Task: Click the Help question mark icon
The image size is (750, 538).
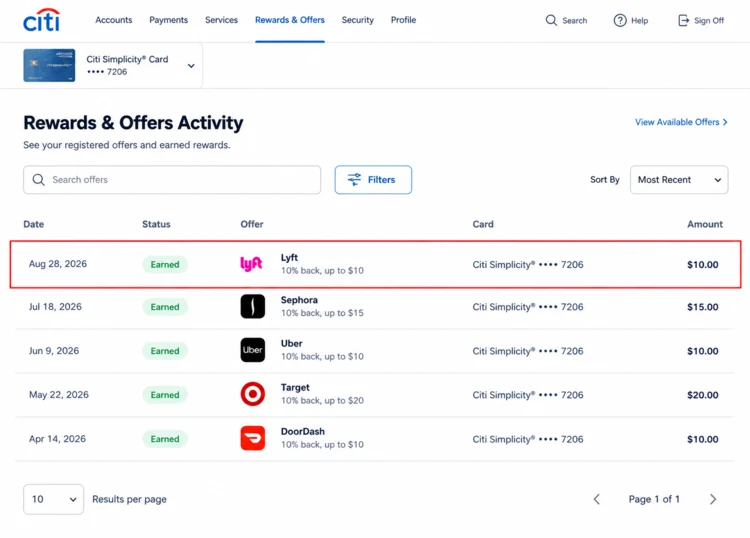Action: [x=620, y=21]
